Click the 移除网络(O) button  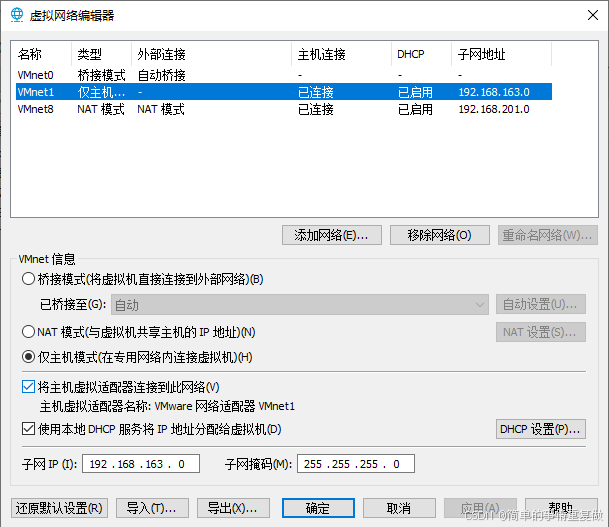pos(440,235)
